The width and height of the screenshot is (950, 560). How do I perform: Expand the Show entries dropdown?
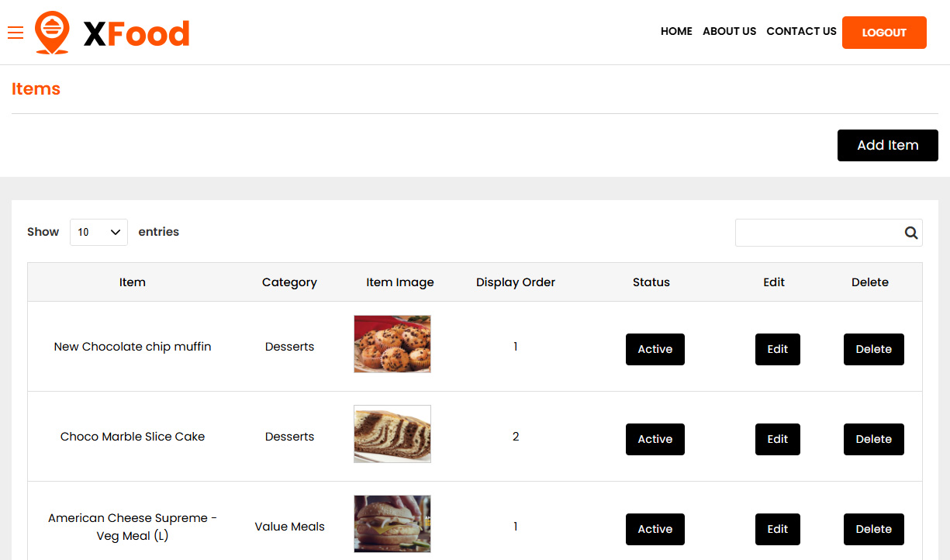pyautogui.click(x=98, y=232)
